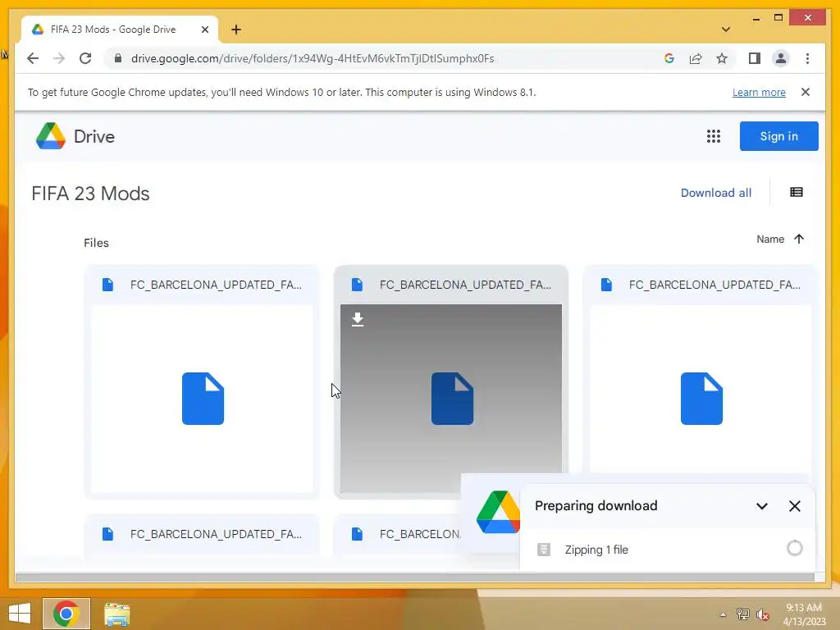The width and height of the screenshot is (840, 630).
Task: Show hidden system tray icons
Action: 723,614
